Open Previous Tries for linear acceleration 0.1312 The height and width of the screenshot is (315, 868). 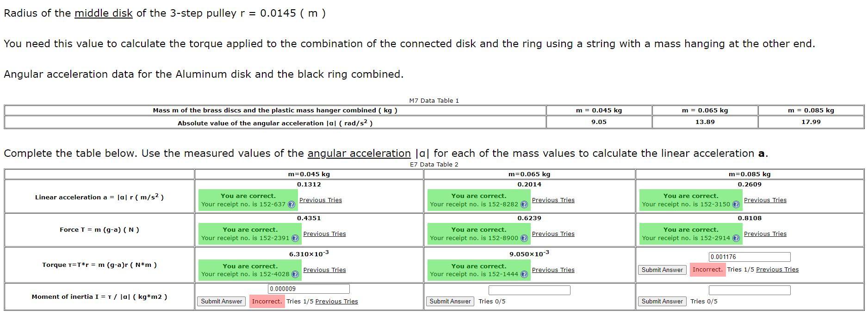(321, 200)
